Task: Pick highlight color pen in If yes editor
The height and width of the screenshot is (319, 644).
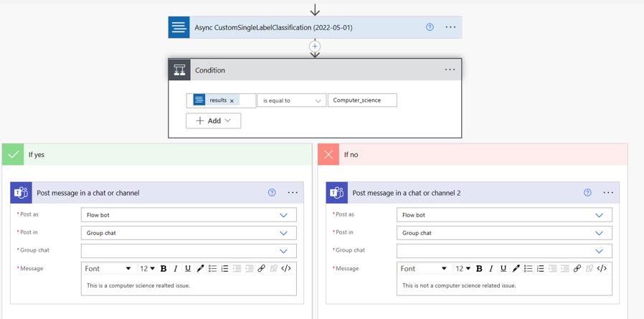Action: pyautogui.click(x=200, y=269)
